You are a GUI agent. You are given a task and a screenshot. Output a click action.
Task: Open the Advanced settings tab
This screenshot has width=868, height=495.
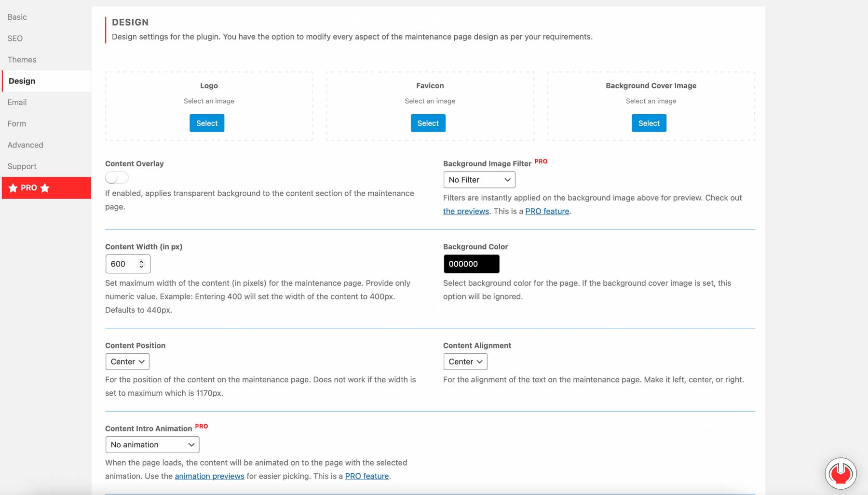pos(25,145)
